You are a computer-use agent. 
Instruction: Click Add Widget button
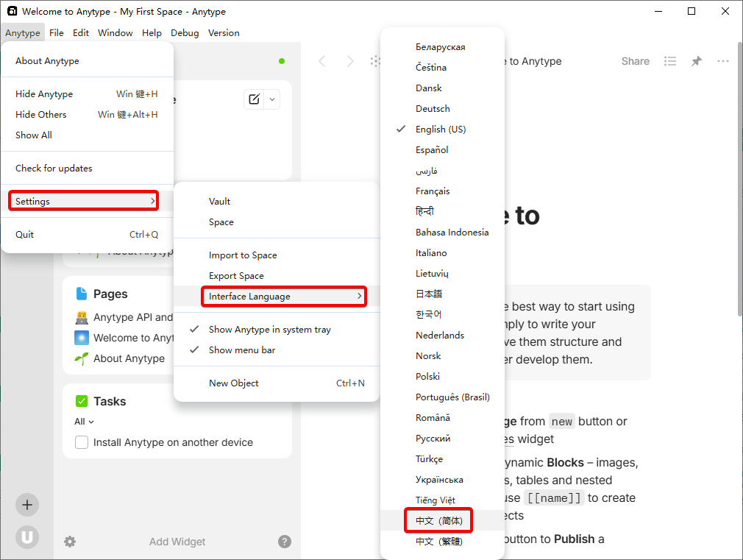tap(177, 542)
